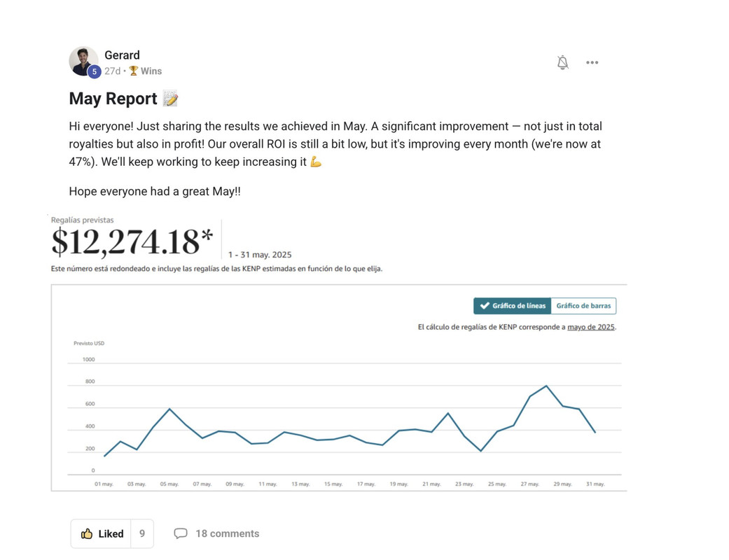Open Gerard's profile name link
Image resolution: width=729 pixels, height=560 pixels.
(122, 55)
